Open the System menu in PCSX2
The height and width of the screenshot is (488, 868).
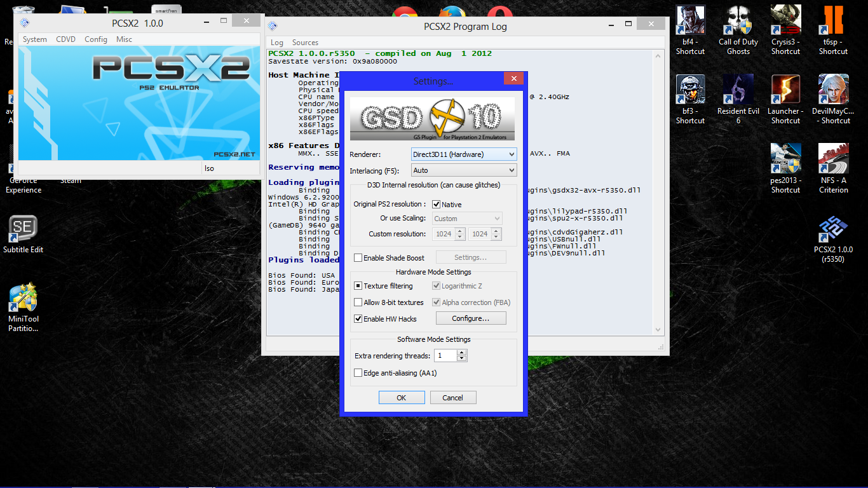[x=35, y=39]
